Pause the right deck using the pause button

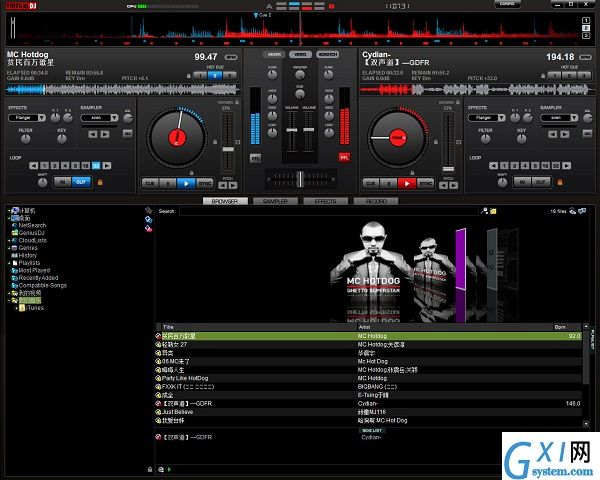pos(389,184)
